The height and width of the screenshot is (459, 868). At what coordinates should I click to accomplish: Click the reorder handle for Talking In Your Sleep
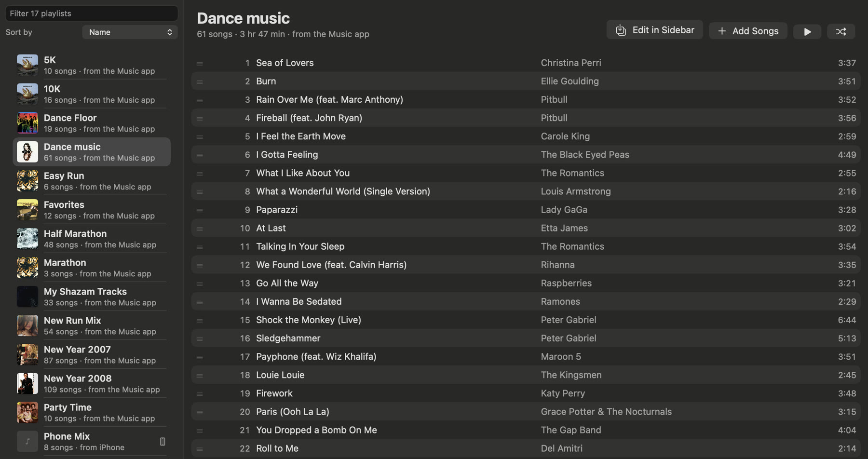pos(200,247)
